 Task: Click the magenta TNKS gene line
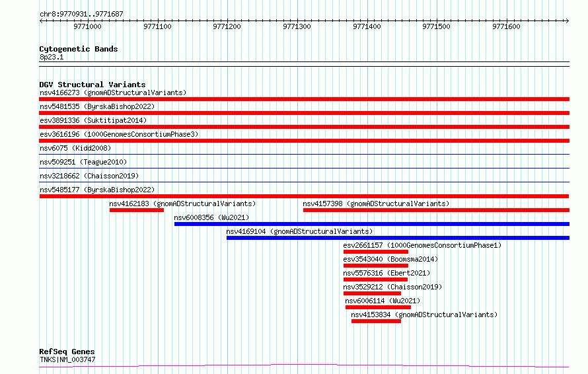point(304,365)
